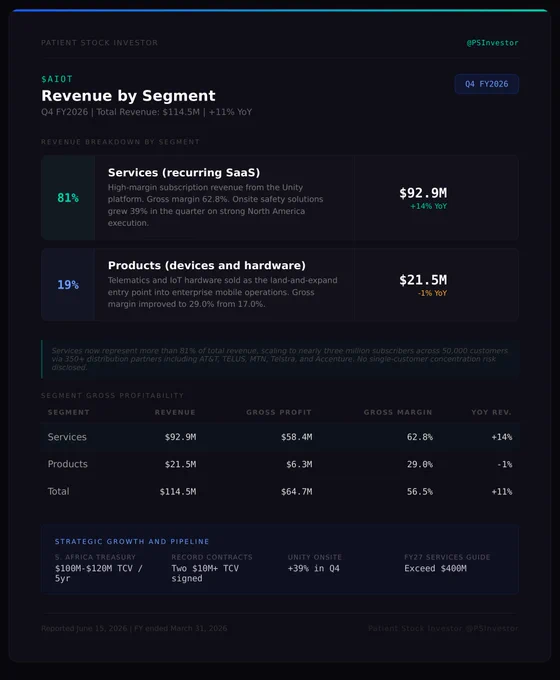Click the $92.9M services revenue figure
Viewport: 560px width, 680px height.
423,193
